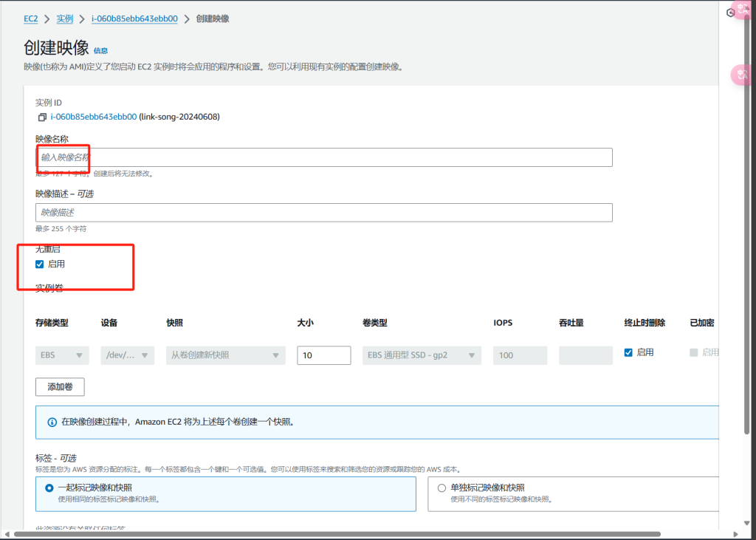Uncheck the 终止时删除 启用 checkbox

tap(628, 352)
